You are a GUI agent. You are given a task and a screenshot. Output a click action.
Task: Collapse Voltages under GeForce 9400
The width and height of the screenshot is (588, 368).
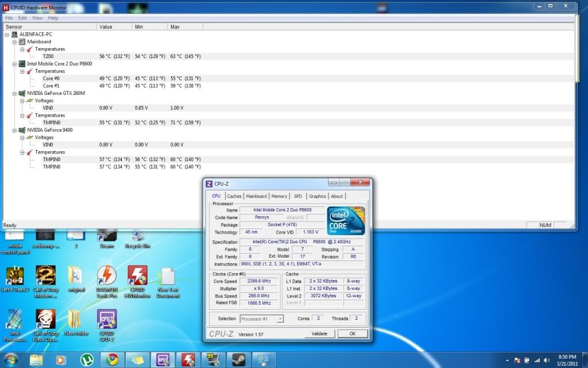(x=22, y=137)
